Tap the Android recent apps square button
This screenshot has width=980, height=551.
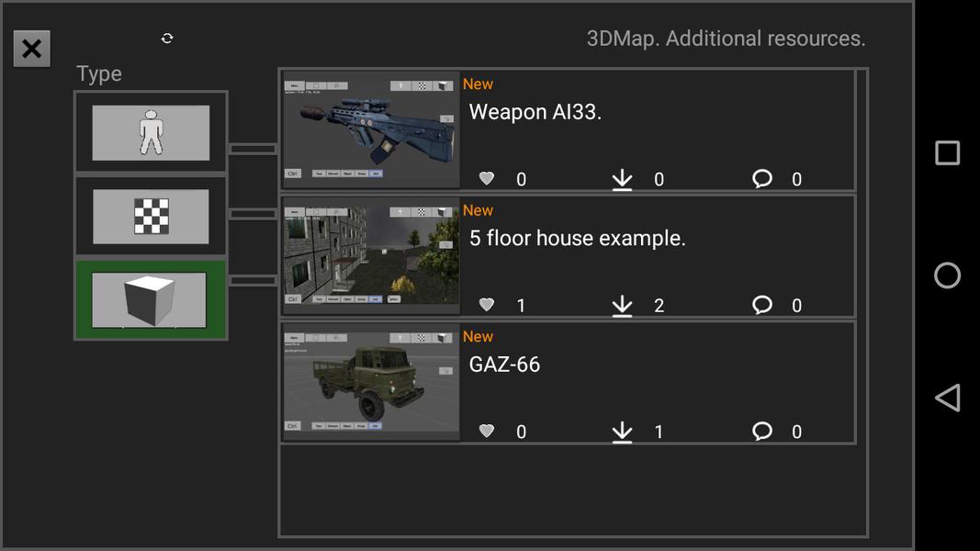tap(948, 152)
